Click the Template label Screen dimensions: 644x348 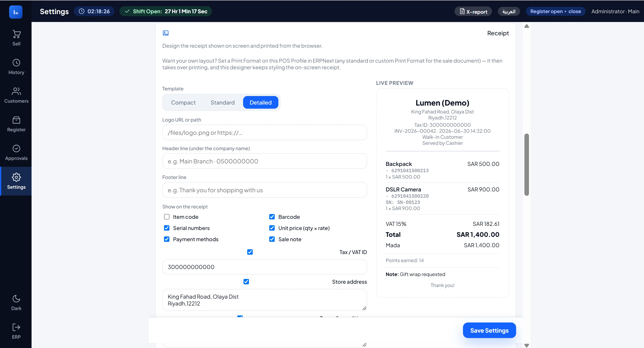point(173,89)
